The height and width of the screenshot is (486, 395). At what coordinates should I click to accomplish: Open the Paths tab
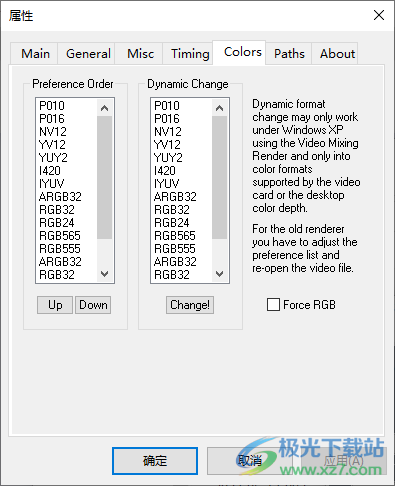[x=289, y=53]
